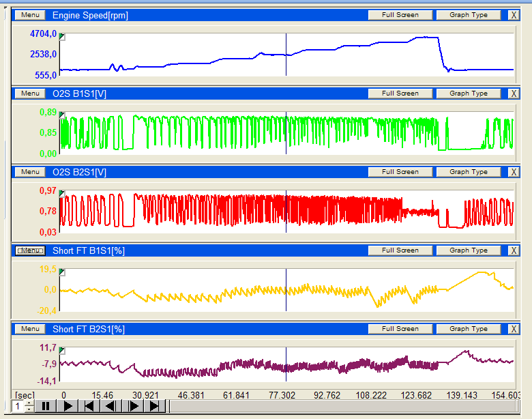Change Graph Type for Engine Speed
This screenshot has height=419, width=532.
pos(469,15)
